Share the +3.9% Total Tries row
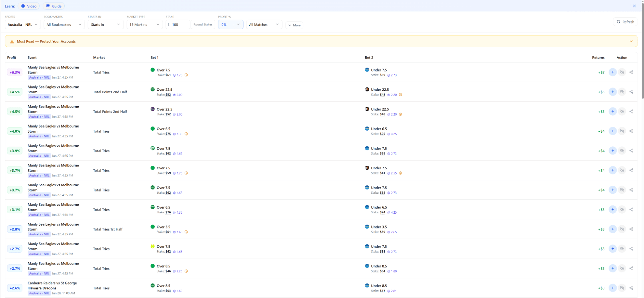Image resolution: width=644 pixels, height=298 pixels. click(631, 151)
